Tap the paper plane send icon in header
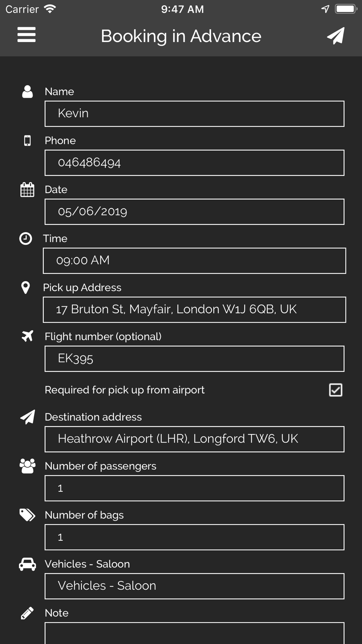This screenshot has width=362, height=644. (336, 36)
